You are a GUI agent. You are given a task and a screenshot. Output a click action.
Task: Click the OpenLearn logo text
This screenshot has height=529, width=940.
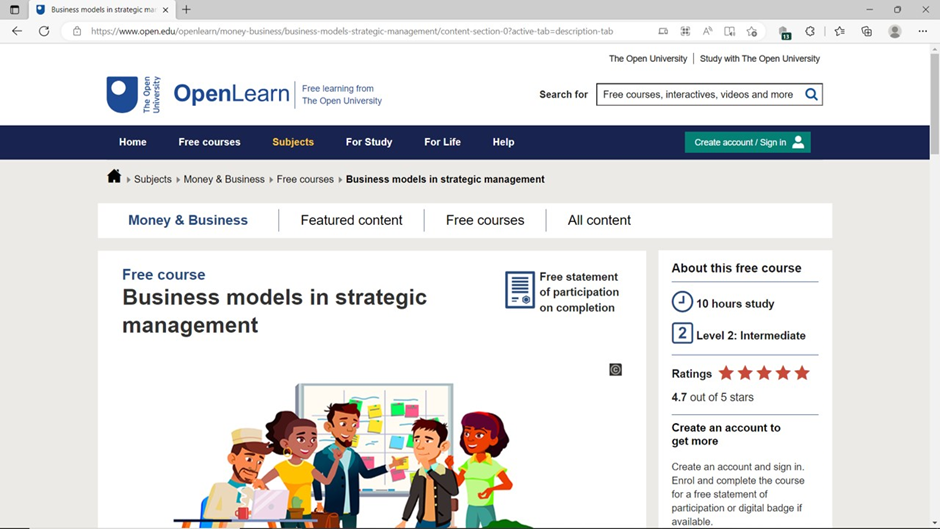[231, 94]
